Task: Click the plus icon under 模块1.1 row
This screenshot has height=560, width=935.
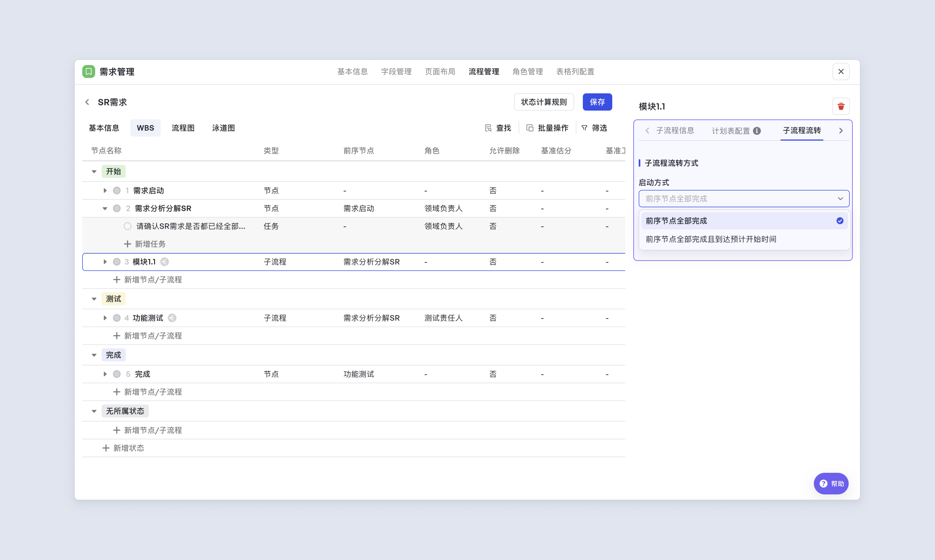Action: 117,280
